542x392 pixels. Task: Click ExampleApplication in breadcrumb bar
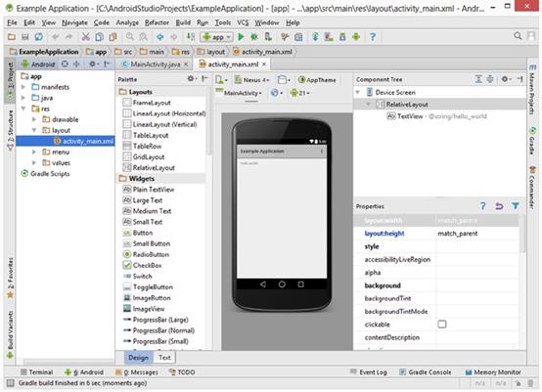click(x=44, y=52)
